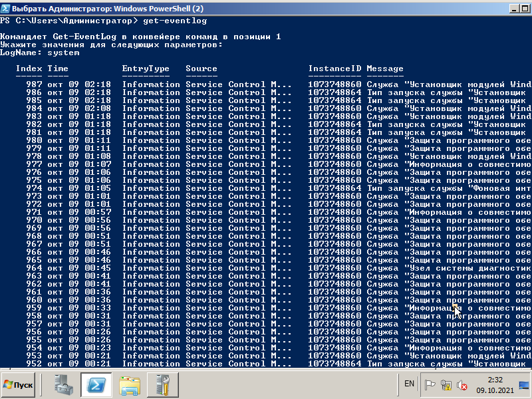
Task: Click the PowerShell window title bar text
Action: coord(108,9)
